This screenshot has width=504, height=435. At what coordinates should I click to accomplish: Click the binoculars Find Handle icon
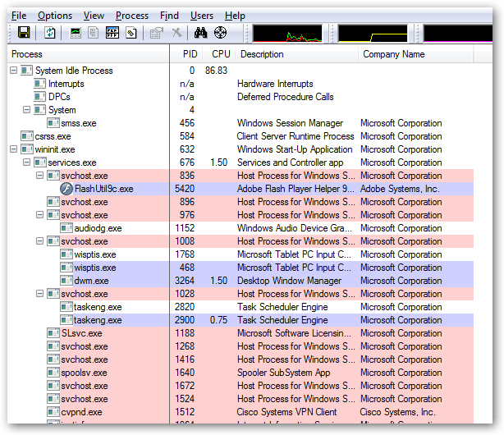coord(201,33)
